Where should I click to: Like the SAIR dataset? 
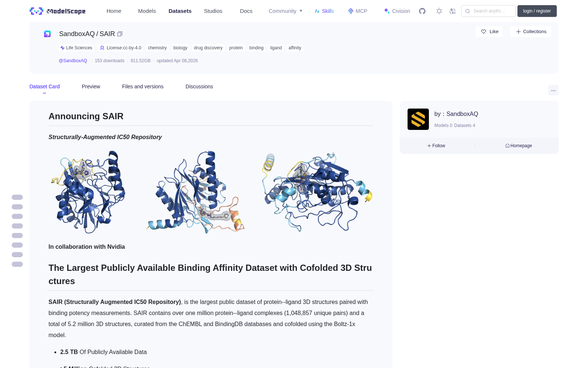[x=489, y=32]
